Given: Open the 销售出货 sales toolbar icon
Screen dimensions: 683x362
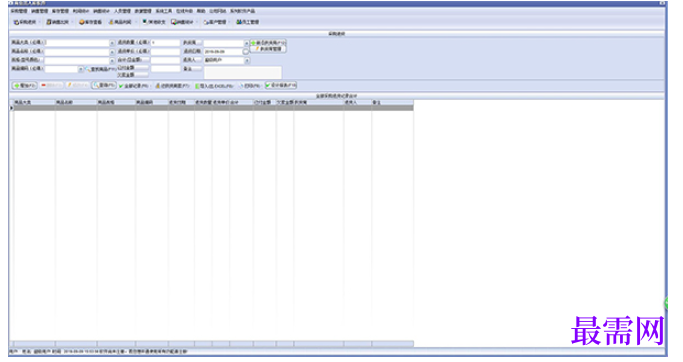Looking at the screenshot, I should pyautogui.click(x=57, y=22).
